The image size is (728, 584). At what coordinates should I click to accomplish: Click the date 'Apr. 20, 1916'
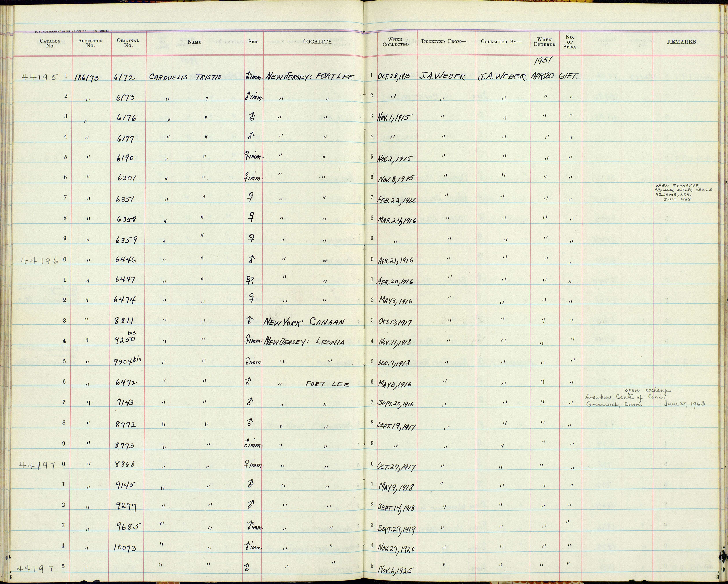pos(395,281)
